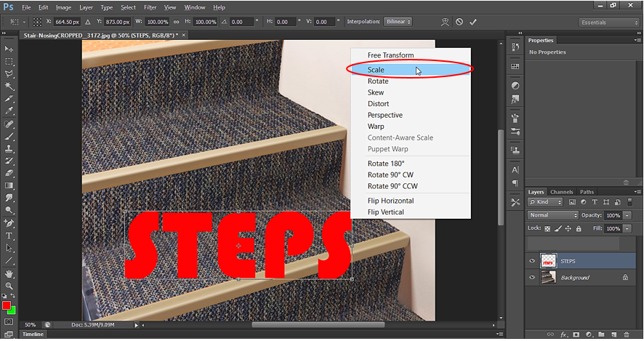Switch to the Paths tab
Image resolution: width=644 pixels, height=341 pixels.
(587, 192)
